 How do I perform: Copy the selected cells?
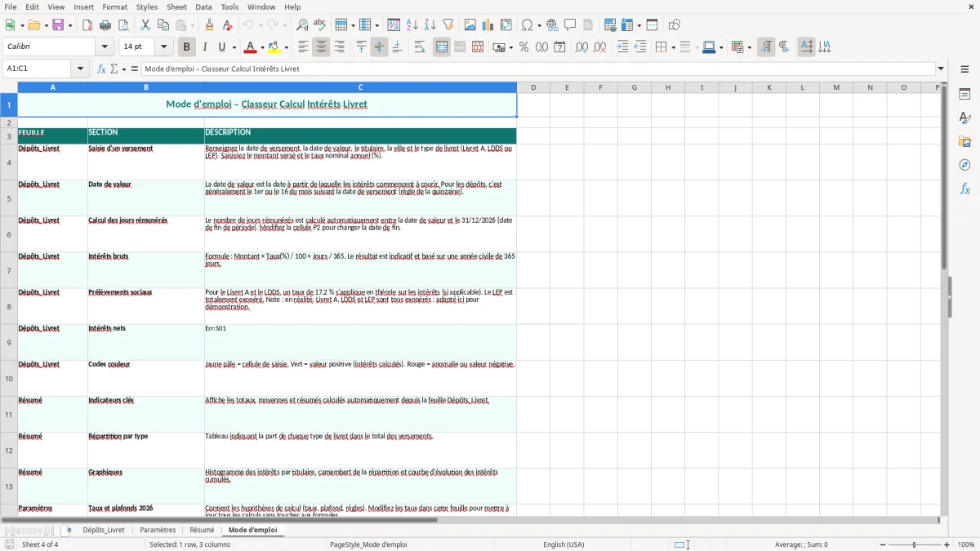point(163,25)
